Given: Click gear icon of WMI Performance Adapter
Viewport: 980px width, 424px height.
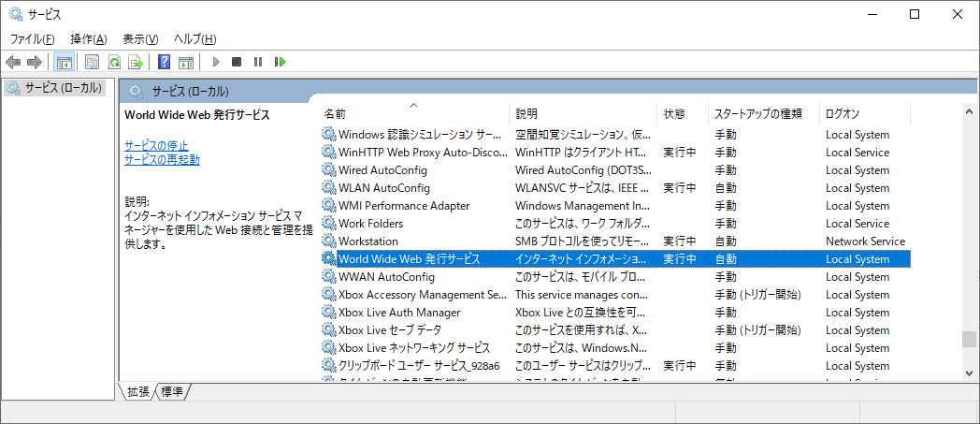Looking at the screenshot, I should click(328, 206).
